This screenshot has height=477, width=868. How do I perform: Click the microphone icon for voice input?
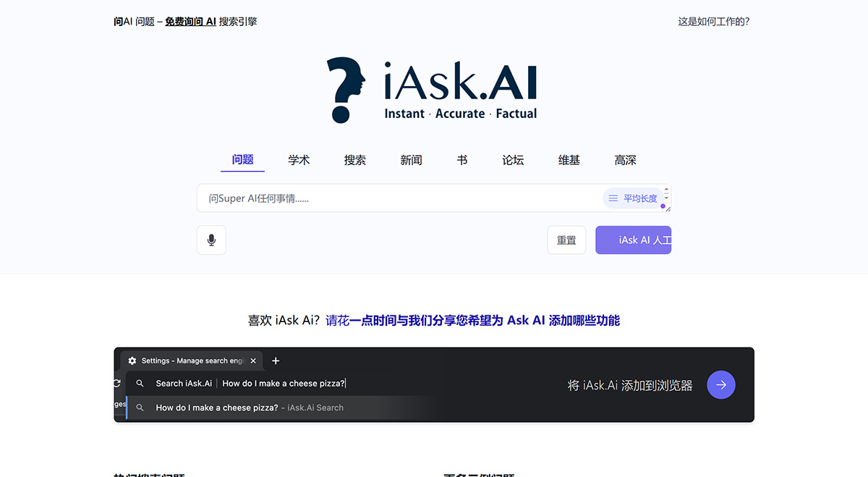210,240
